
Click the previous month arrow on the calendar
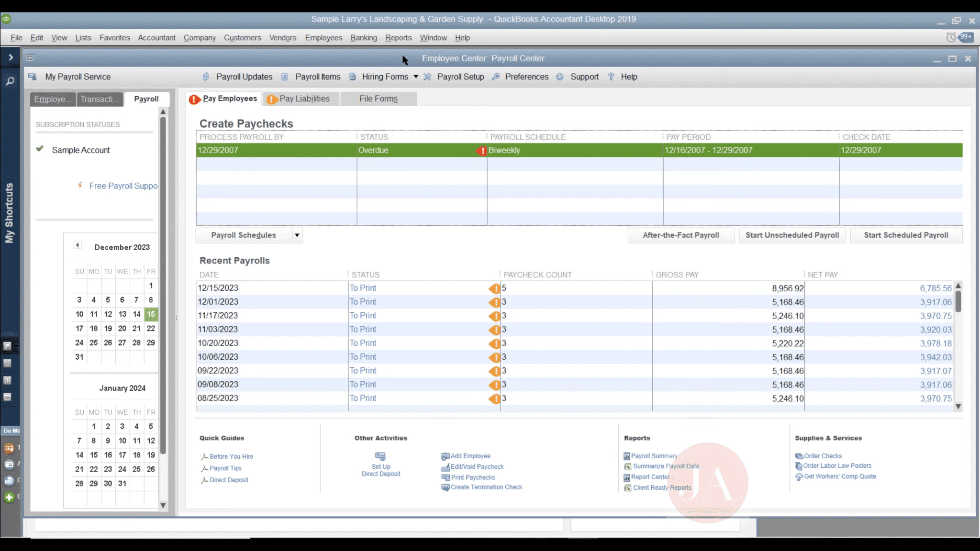(x=77, y=244)
